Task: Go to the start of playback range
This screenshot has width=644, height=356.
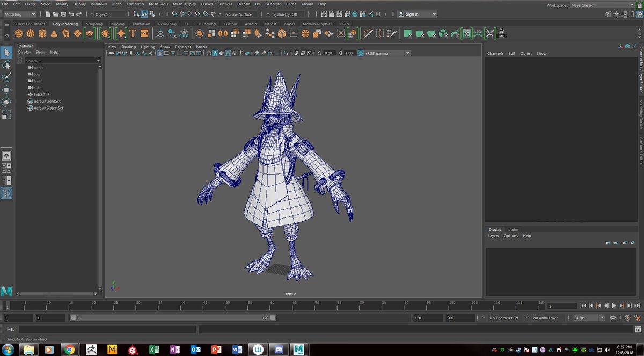Action: point(584,306)
